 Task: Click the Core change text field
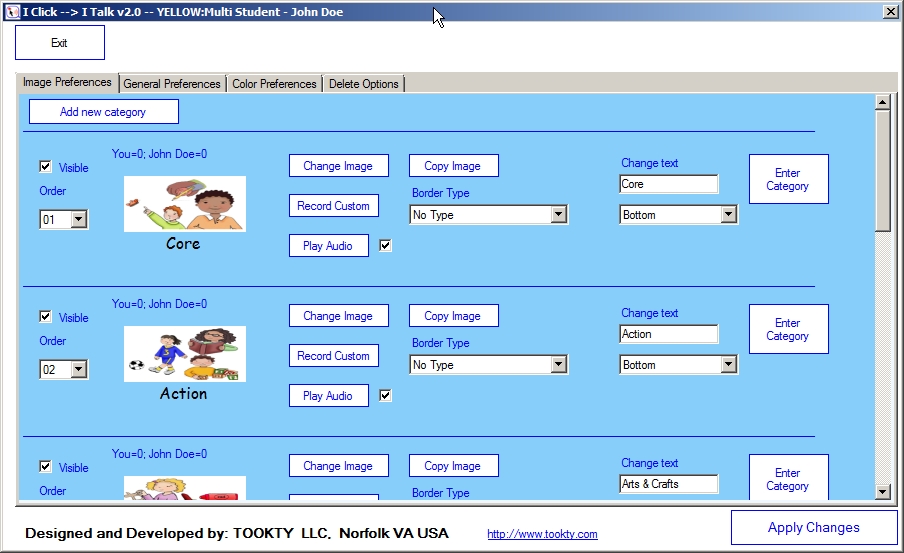pyautogui.click(x=668, y=184)
